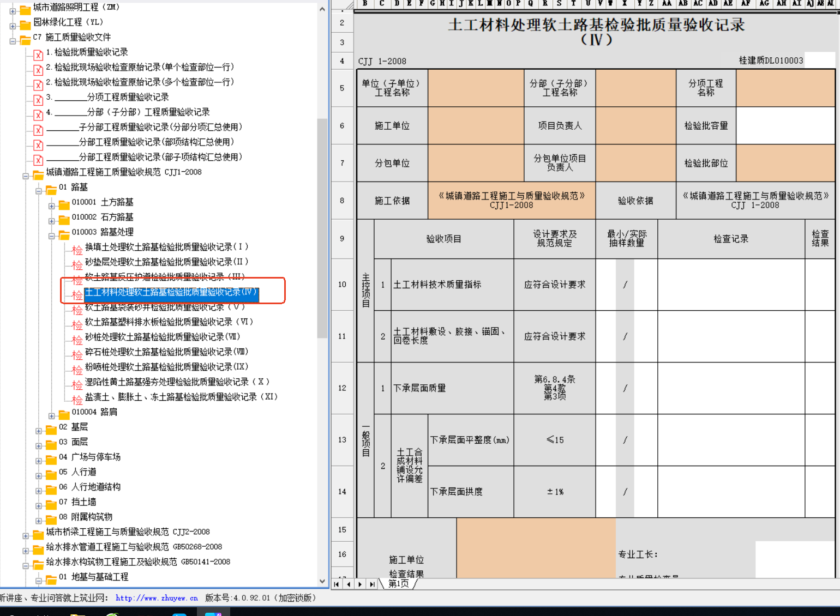Click the tree panel scroll-down arrow
The height and width of the screenshot is (616, 840).
[322, 581]
